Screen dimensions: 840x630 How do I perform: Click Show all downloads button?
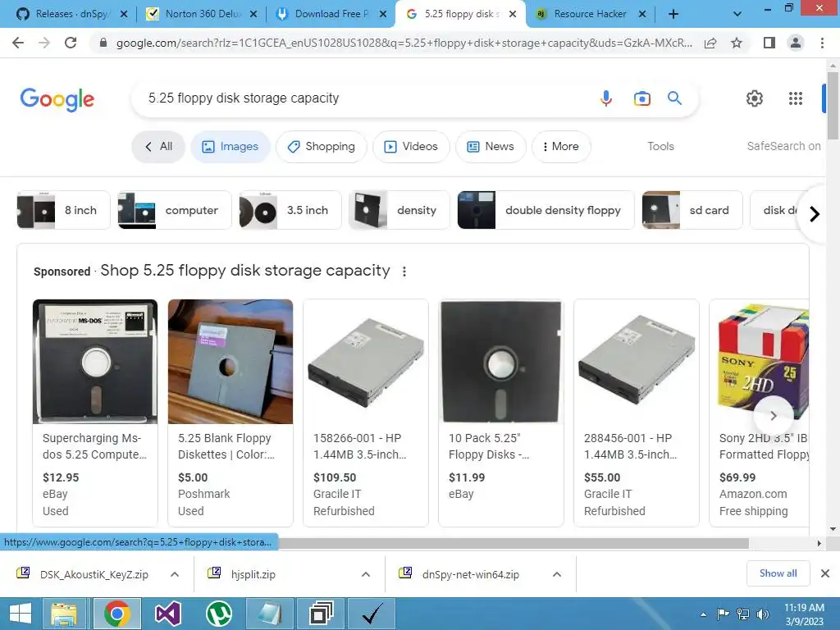[778, 573]
